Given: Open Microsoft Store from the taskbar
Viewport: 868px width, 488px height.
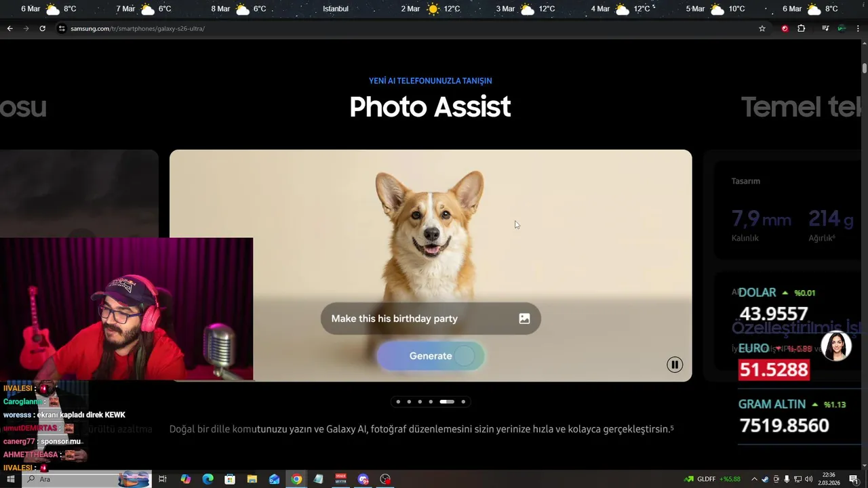Looking at the screenshot, I should pyautogui.click(x=230, y=479).
